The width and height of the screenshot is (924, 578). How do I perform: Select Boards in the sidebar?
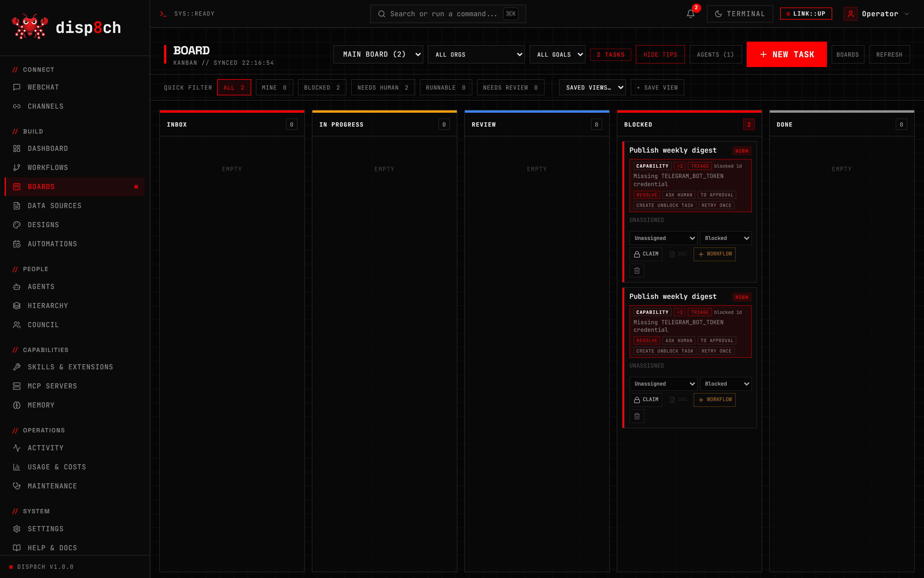(75, 187)
